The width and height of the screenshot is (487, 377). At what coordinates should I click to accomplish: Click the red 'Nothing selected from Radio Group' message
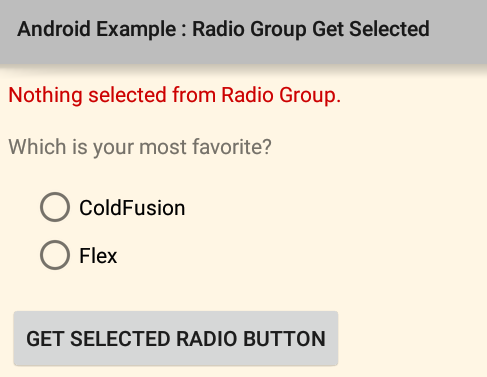coord(174,96)
